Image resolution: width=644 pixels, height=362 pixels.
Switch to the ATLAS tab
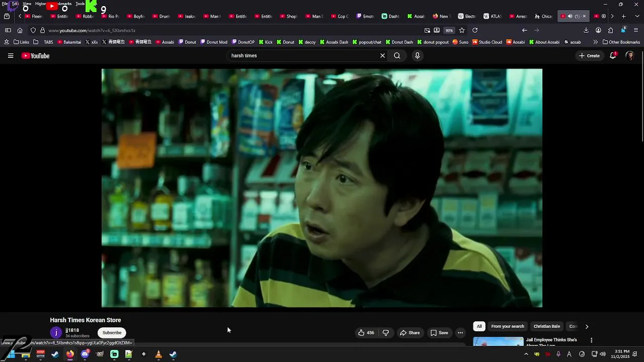(x=492, y=16)
